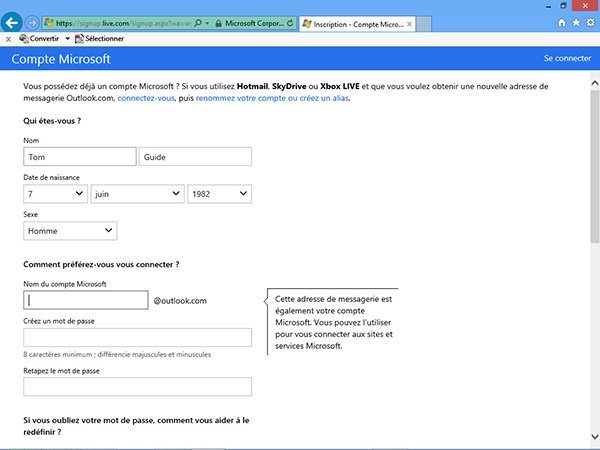Click the Sélectionner toolbar button
The width and height of the screenshot is (600, 450).
point(99,39)
